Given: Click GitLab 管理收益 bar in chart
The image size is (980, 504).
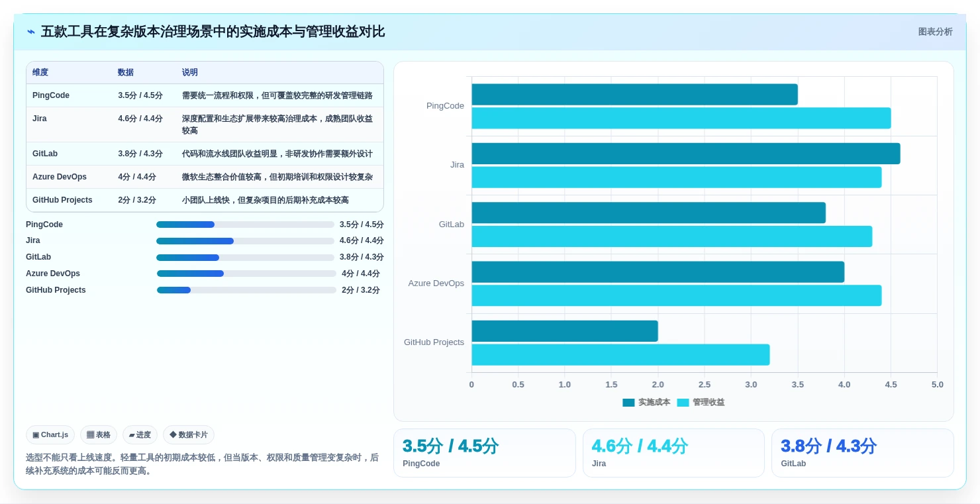Looking at the screenshot, I should 672,236.
